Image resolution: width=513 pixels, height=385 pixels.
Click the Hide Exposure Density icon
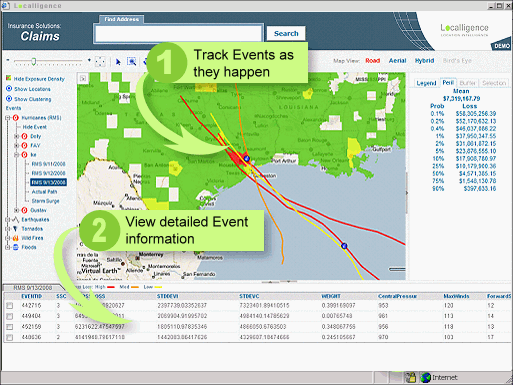click(x=9, y=78)
